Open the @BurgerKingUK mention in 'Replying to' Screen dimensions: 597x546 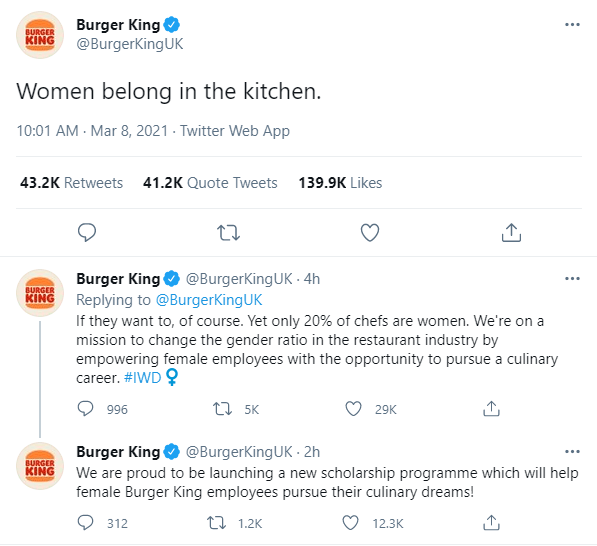(x=209, y=300)
